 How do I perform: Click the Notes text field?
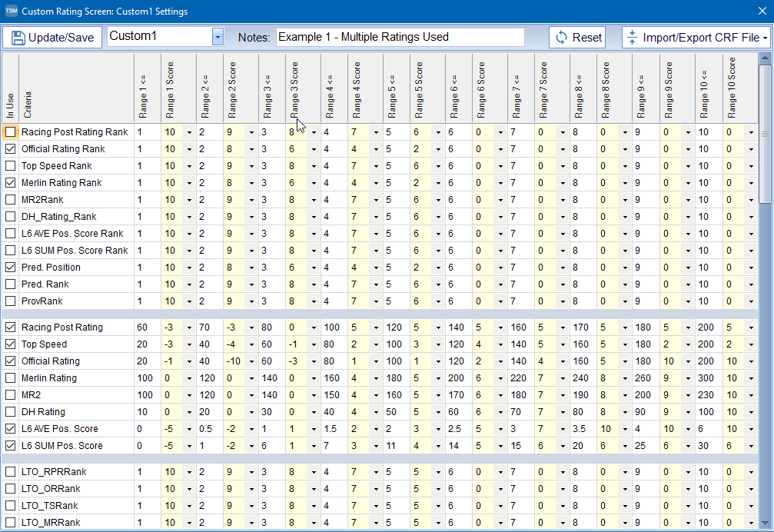pyautogui.click(x=400, y=37)
